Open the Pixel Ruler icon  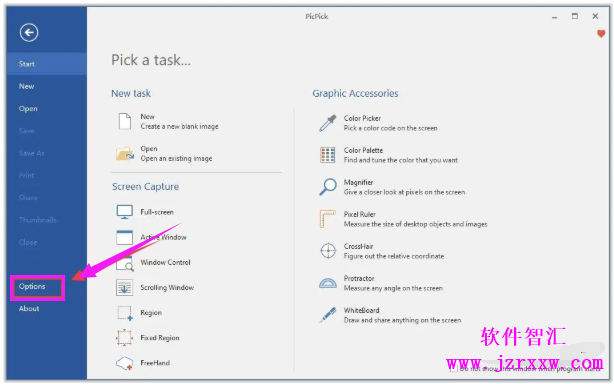click(327, 219)
